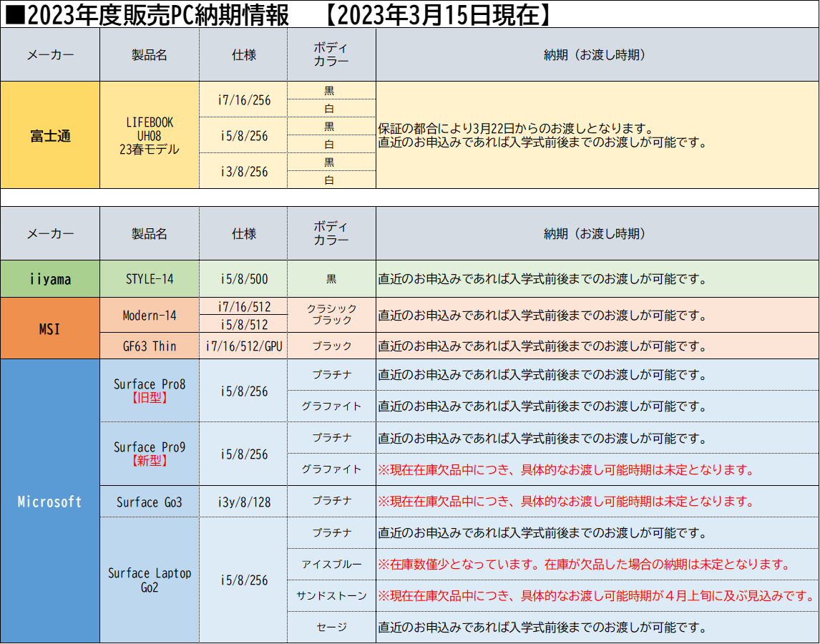
Task: Click the red out-of-stock note for Surface Go3
Action: 565,502
